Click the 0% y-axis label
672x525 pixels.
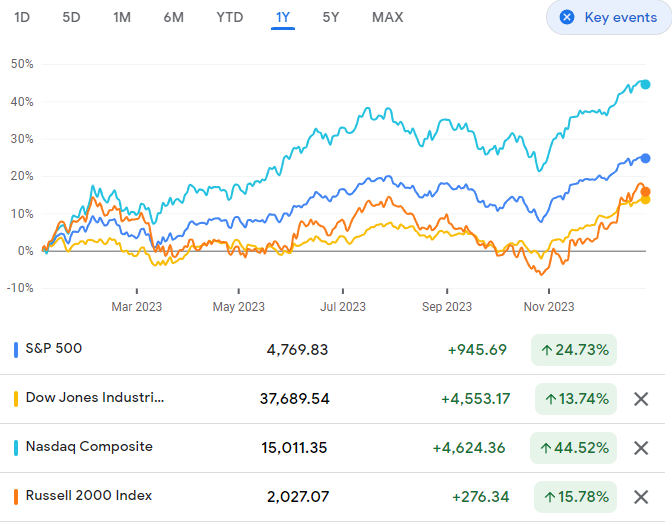(x=25, y=251)
